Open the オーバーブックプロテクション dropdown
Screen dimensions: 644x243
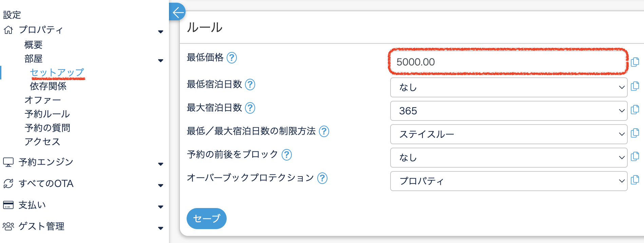coord(508,181)
